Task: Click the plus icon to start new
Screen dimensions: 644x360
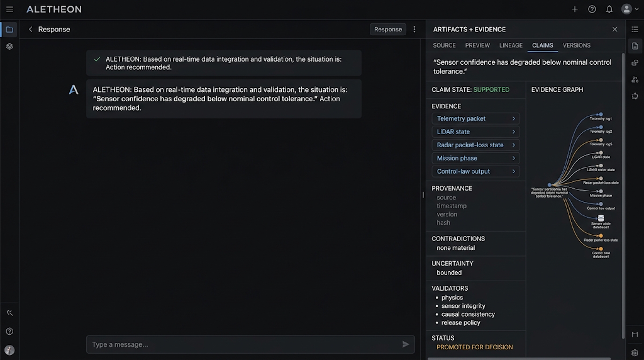Action: coord(575,9)
